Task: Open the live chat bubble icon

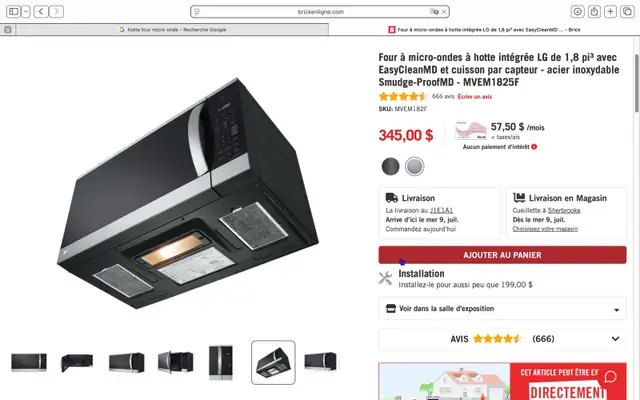Action: pyautogui.click(x=611, y=376)
